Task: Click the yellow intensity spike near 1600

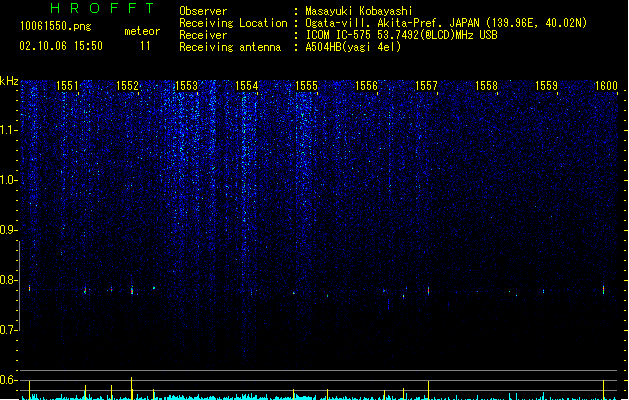Action: (603, 390)
